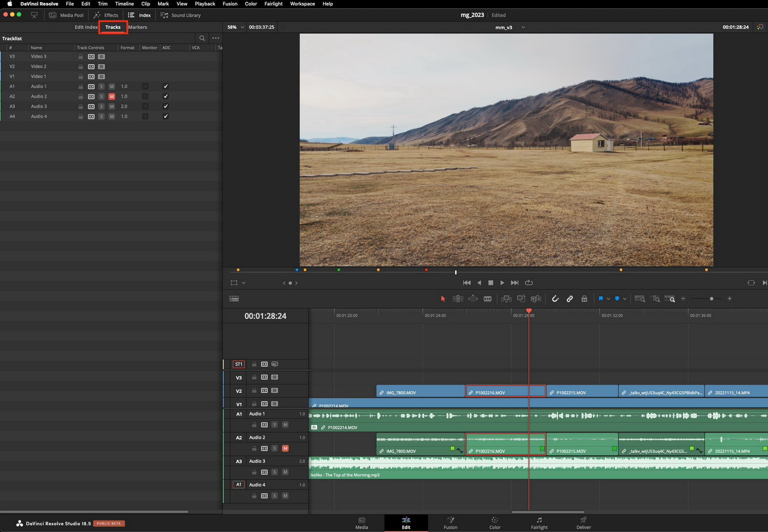Open the Apple menu
The image size is (768, 532).
(x=9, y=4)
